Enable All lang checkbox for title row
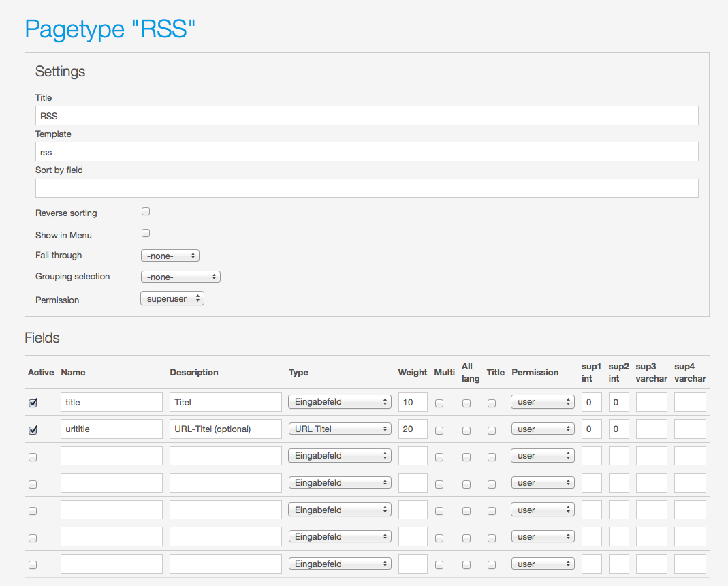 click(x=466, y=403)
